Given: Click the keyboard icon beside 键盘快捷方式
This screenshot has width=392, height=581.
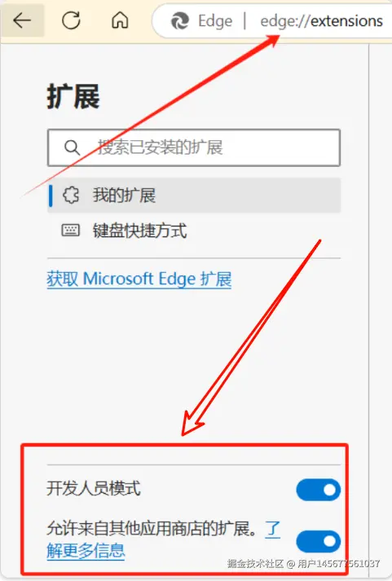Looking at the screenshot, I should 70,230.
